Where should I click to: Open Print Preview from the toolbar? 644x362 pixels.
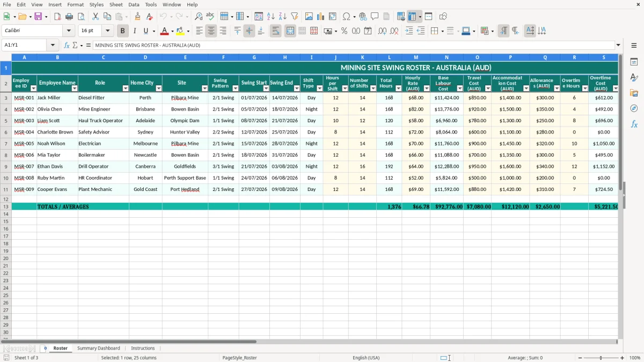coord(81,17)
